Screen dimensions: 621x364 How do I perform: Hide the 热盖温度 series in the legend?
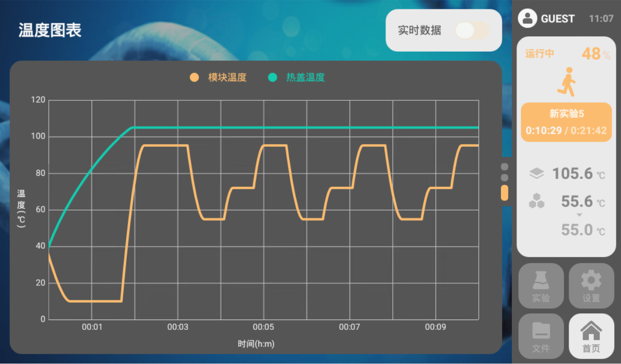tap(297, 78)
